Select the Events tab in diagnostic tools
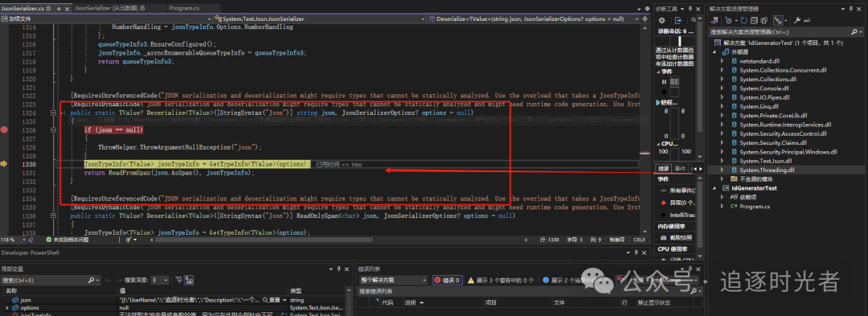The width and height of the screenshot is (868, 316). (x=680, y=168)
